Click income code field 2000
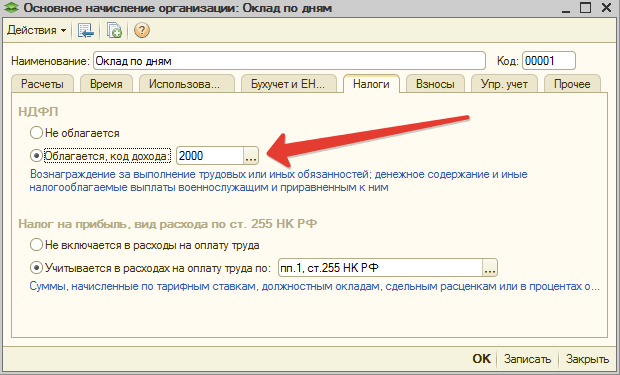 (x=210, y=156)
